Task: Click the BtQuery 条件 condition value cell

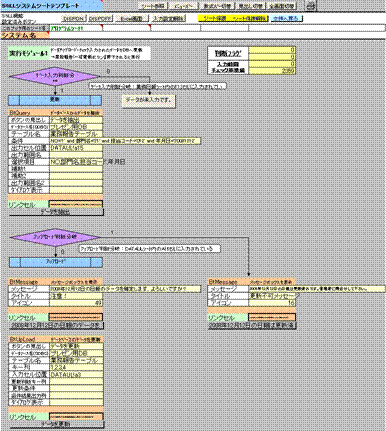Action: coord(125,141)
